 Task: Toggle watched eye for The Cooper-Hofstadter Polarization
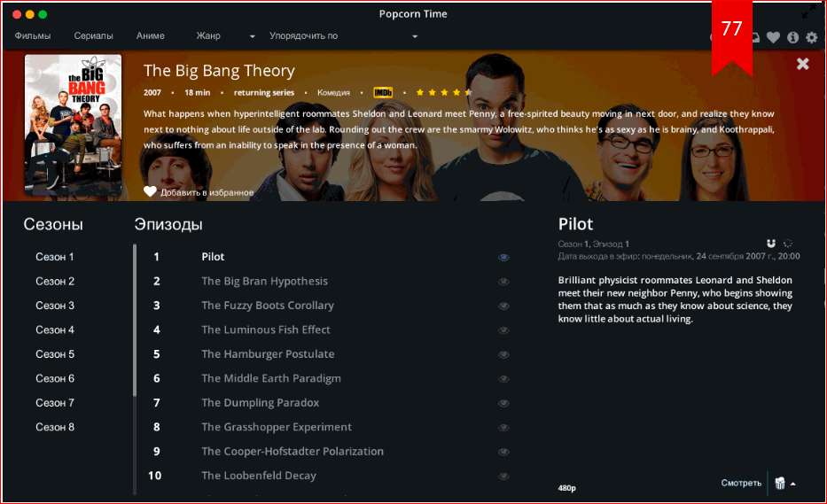[503, 451]
